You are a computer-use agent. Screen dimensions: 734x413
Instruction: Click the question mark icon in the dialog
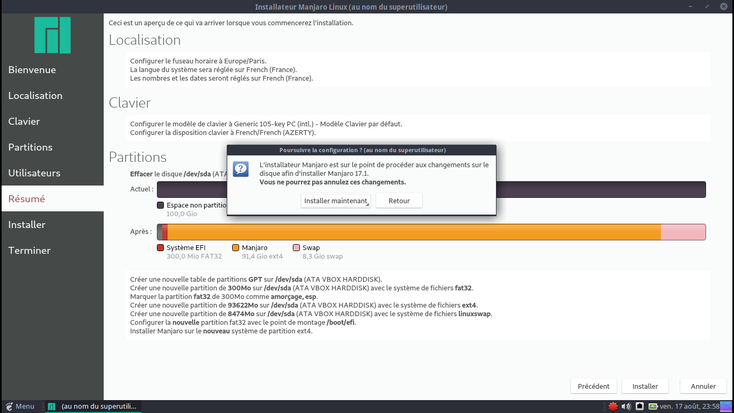tap(241, 169)
